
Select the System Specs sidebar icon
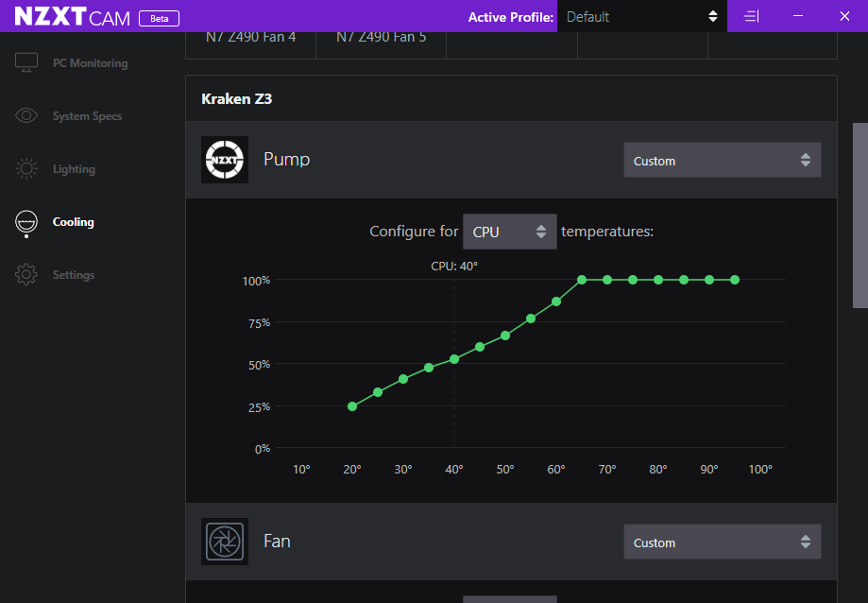[26, 114]
